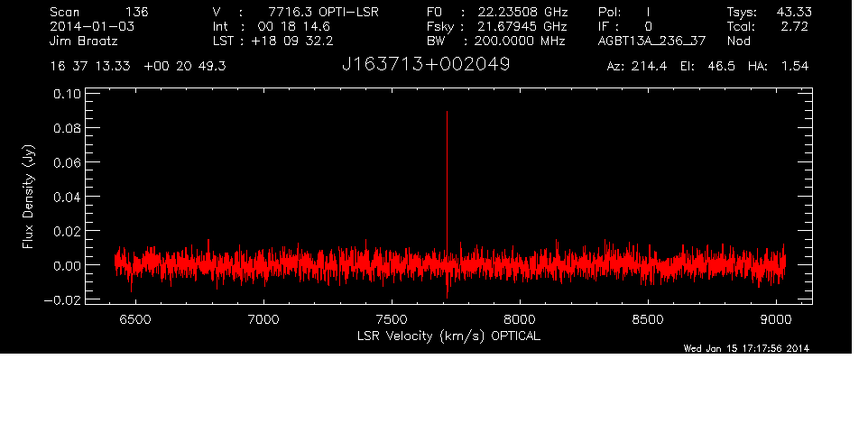The height and width of the screenshot is (442, 868).
Task: Select LST value +18 09 32.2
Action: click(291, 41)
